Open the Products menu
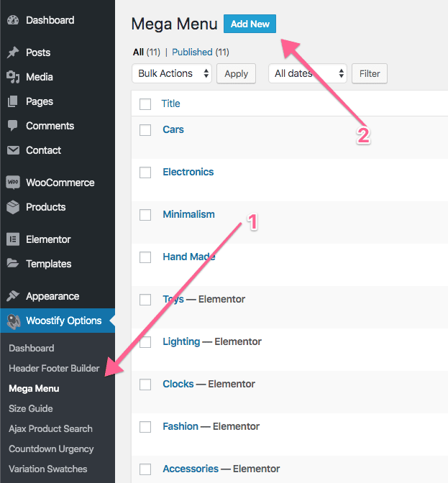Screen dimensions: 448x483 click(x=45, y=207)
